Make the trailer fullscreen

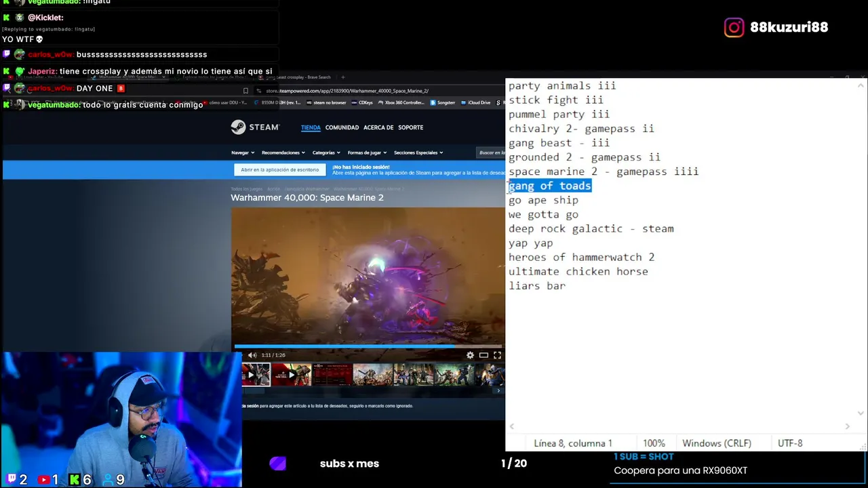click(x=497, y=355)
